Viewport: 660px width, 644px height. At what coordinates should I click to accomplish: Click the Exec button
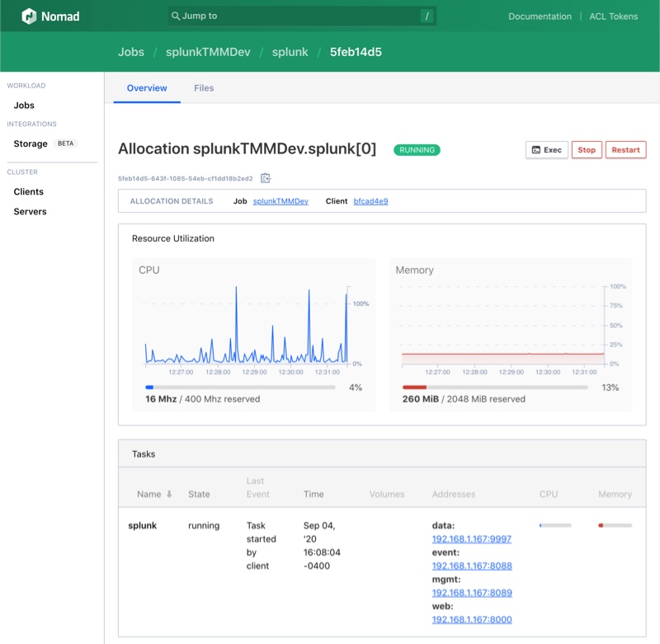[x=547, y=150]
